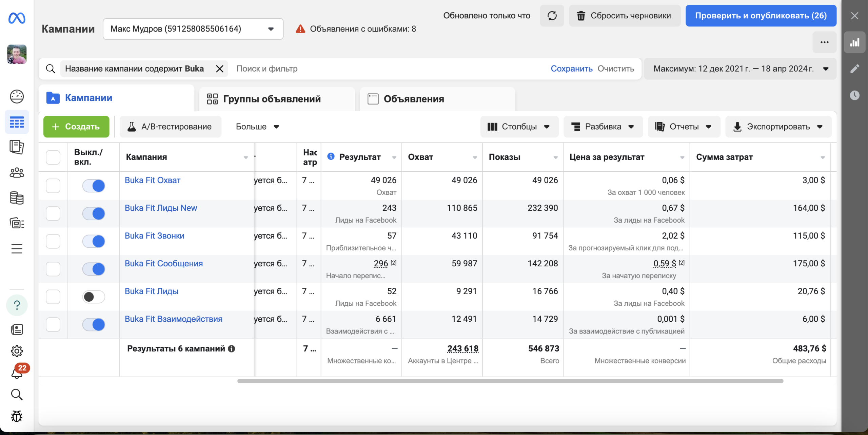Open the Макс Мудров account selector
The width and height of the screenshot is (868, 435).
click(x=193, y=29)
